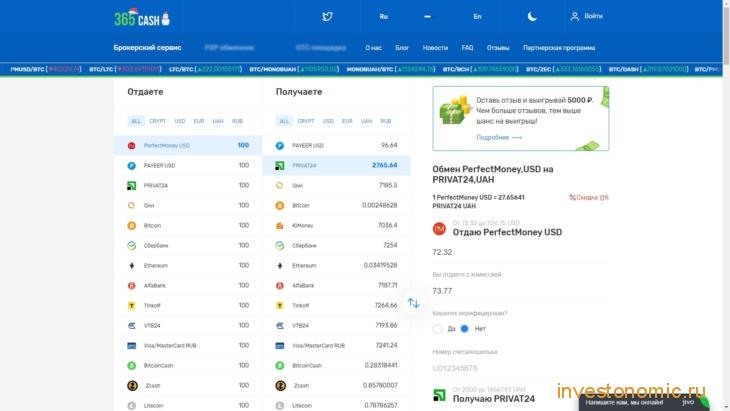
Task: Open the FAQ page
Action: click(x=467, y=48)
